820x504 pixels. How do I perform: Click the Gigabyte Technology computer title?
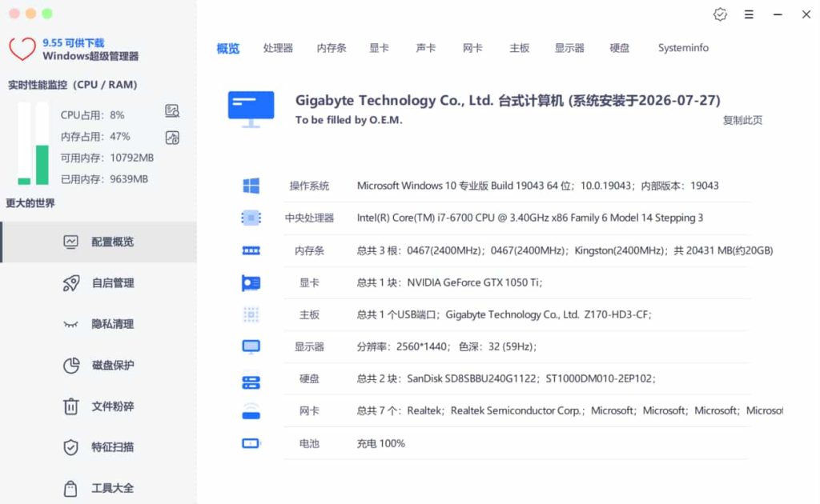(x=508, y=100)
